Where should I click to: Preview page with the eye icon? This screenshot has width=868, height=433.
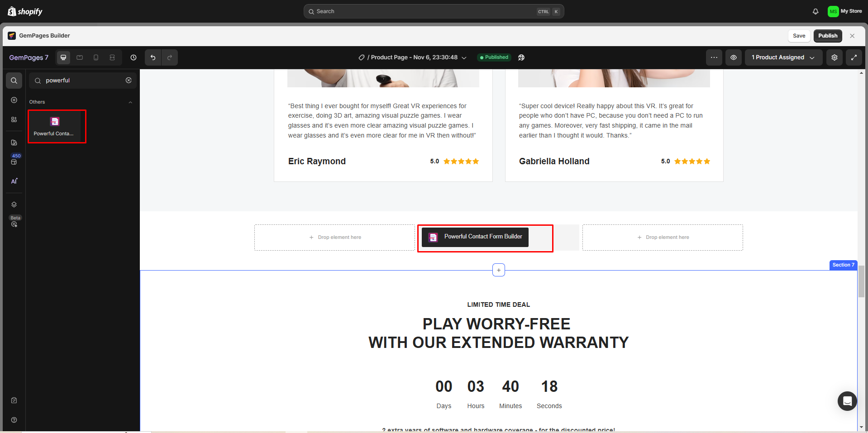coord(734,57)
